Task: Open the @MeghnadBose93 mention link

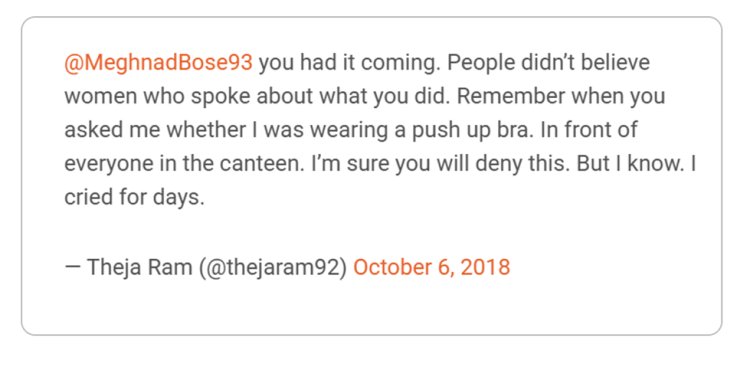Action: click(158, 63)
